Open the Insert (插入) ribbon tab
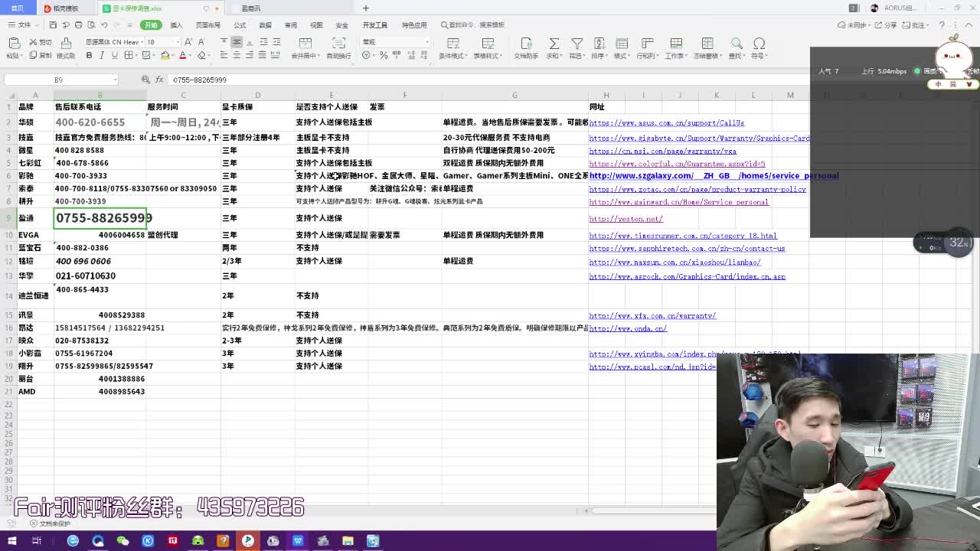Screen dimensions: 980x551 point(176,25)
